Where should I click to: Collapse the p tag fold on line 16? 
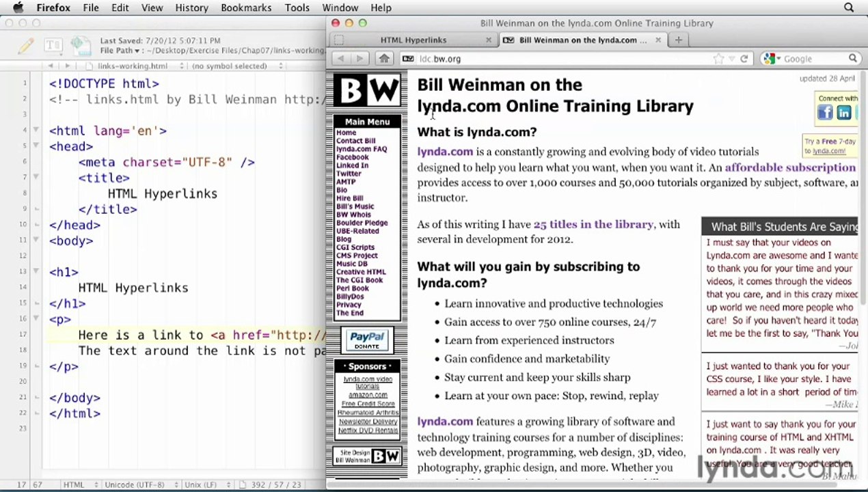click(x=36, y=318)
